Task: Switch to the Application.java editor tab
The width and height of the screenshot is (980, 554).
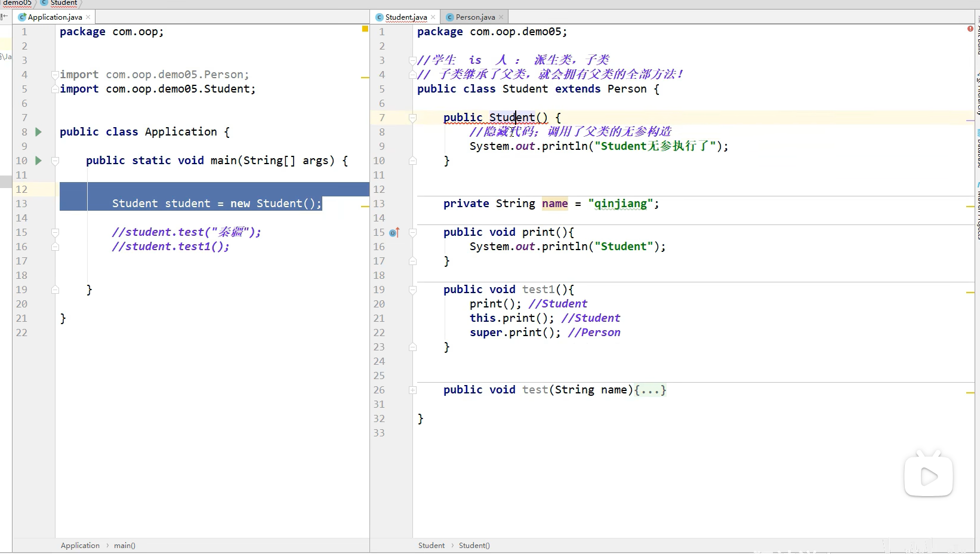Action: [x=55, y=17]
